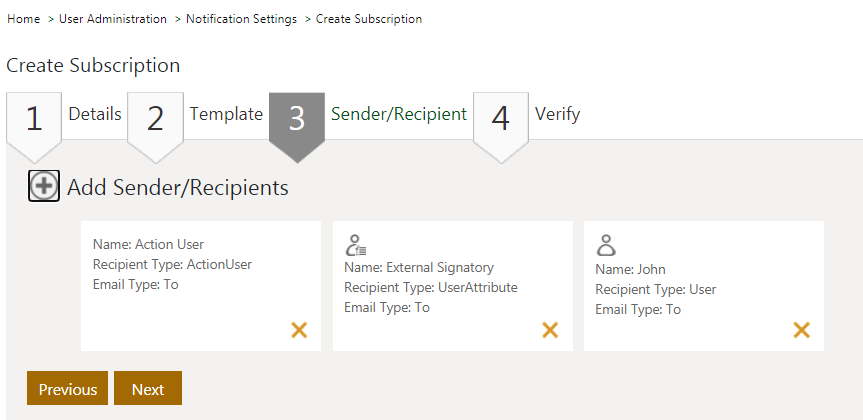Screen dimensions: 863x420
Task: Select step 3 Sender/Recipient tab
Action: (398, 114)
